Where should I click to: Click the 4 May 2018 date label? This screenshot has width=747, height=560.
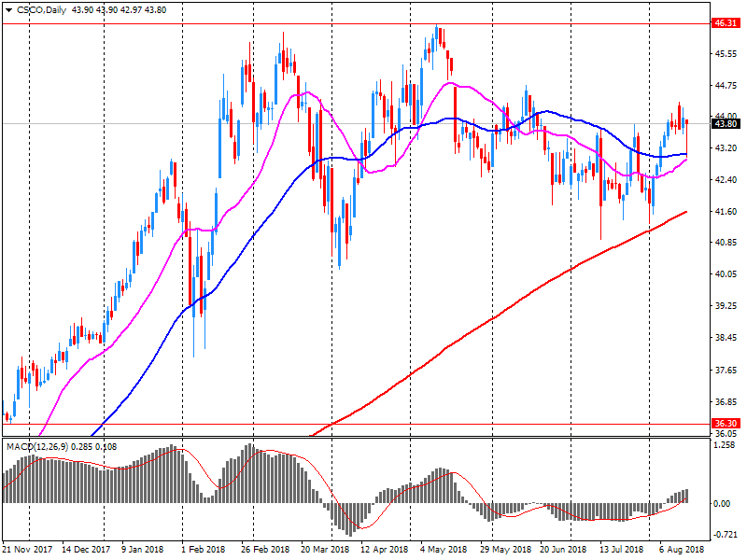coord(443,549)
